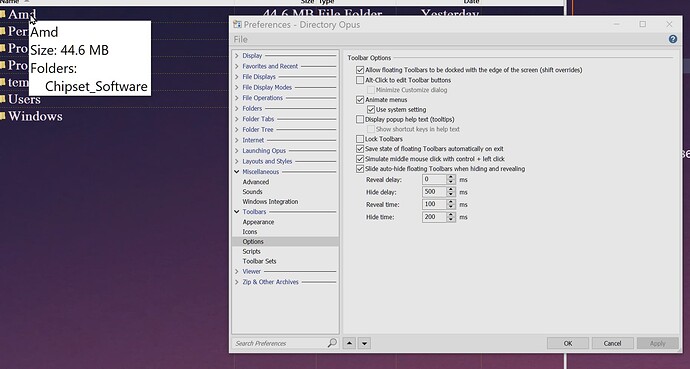Jump to next preferences page with down arrow

pyautogui.click(x=364, y=343)
